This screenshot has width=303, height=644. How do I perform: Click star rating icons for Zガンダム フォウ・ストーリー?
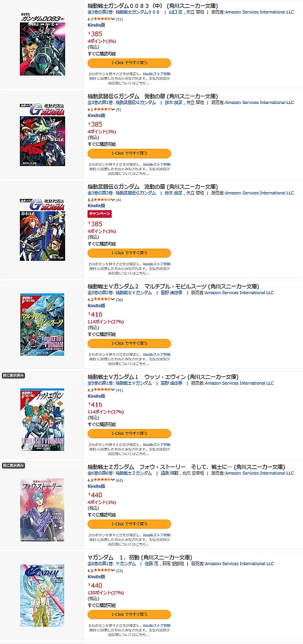pos(102,480)
